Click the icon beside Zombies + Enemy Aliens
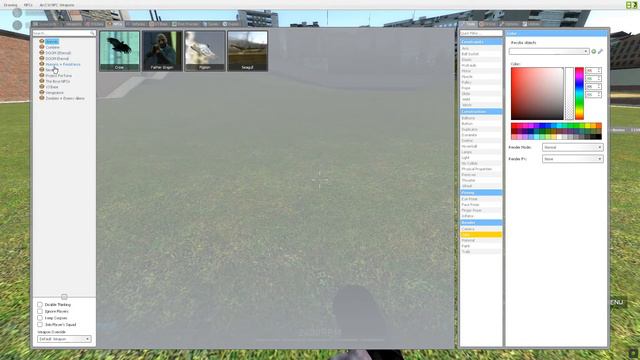This screenshot has height=360, width=640. point(42,98)
